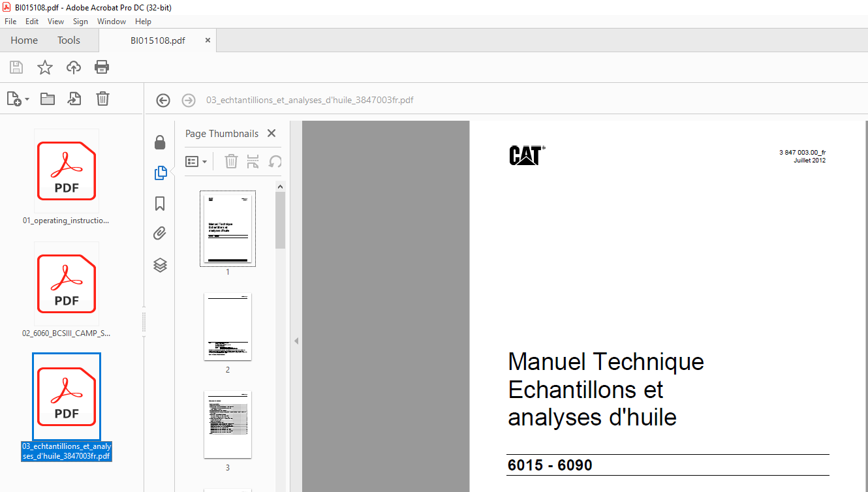Click the 6015 - 6090 model text
This screenshot has height=492, width=868.
[550, 466]
